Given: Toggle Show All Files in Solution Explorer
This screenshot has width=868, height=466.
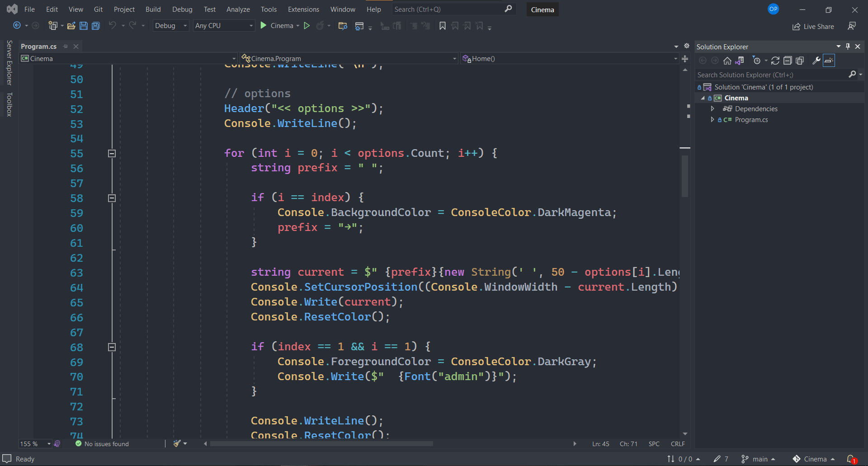Looking at the screenshot, I should pos(800,61).
